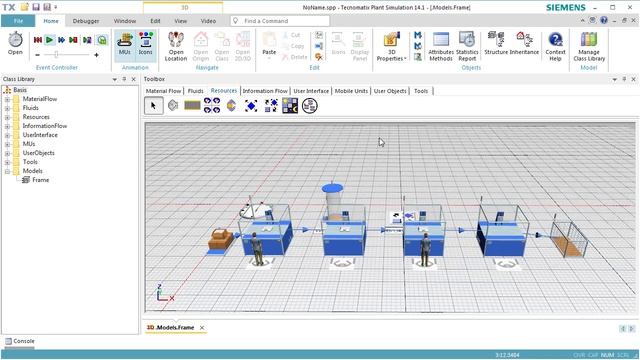Expand the InformationFlow folder
Image resolution: width=640 pixels, height=360 pixels.
click(7, 126)
